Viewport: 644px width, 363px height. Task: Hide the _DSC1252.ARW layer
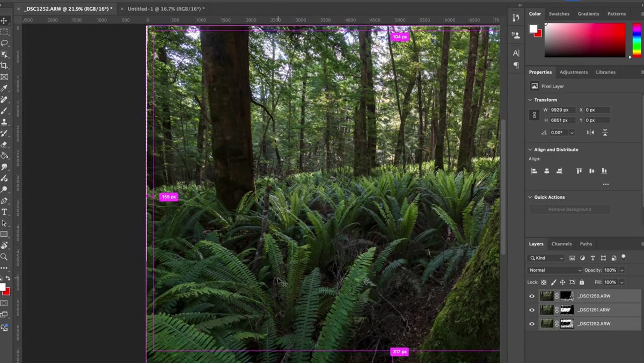pyautogui.click(x=532, y=324)
